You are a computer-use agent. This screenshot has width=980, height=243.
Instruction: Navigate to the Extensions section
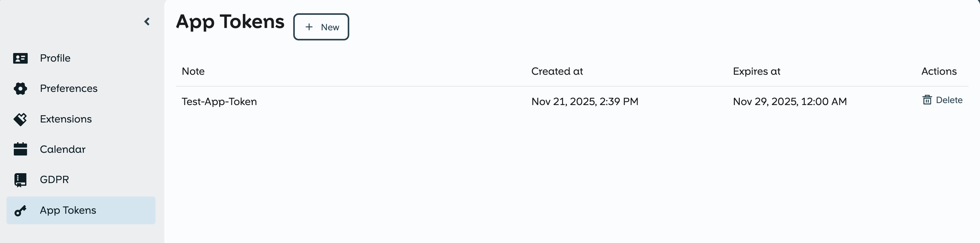[x=65, y=119]
